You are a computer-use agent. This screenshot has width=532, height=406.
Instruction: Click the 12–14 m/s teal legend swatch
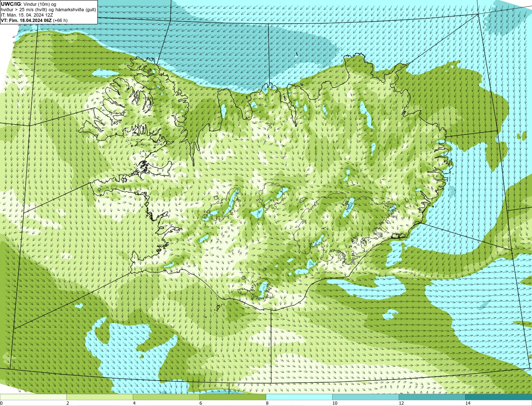pos(432,397)
